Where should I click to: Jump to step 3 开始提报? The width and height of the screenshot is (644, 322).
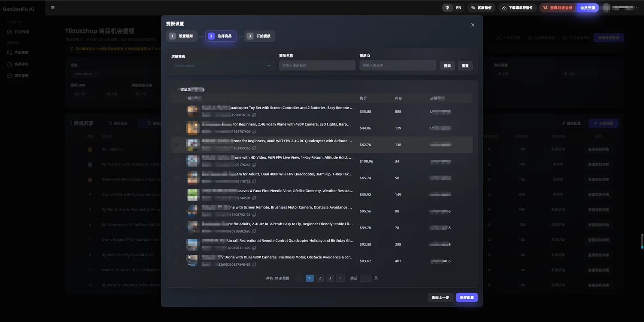260,36
